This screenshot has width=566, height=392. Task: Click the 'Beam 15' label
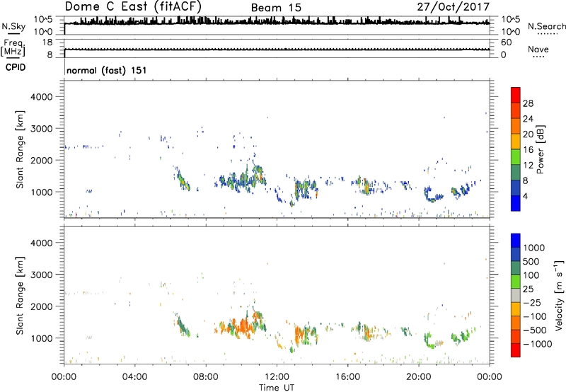coord(276,8)
